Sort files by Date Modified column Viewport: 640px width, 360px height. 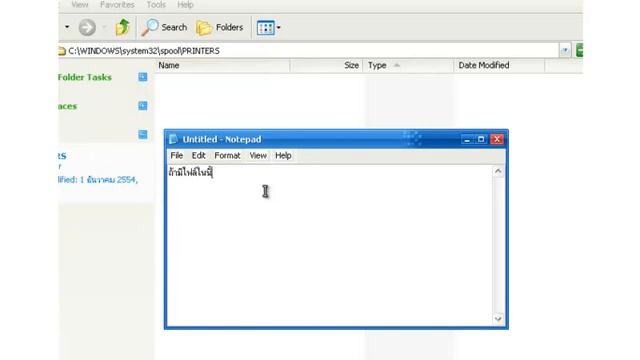(x=499, y=65)
